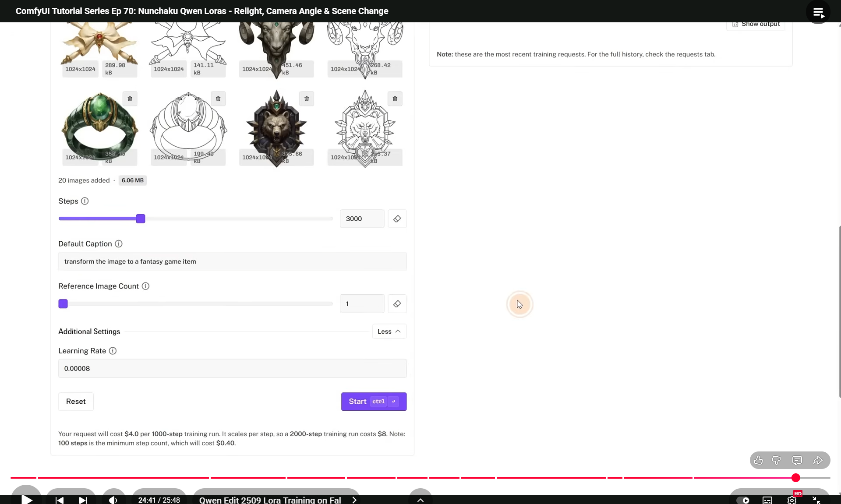
Task: Click the share arrow icon
Action: (x=818, y=460)
